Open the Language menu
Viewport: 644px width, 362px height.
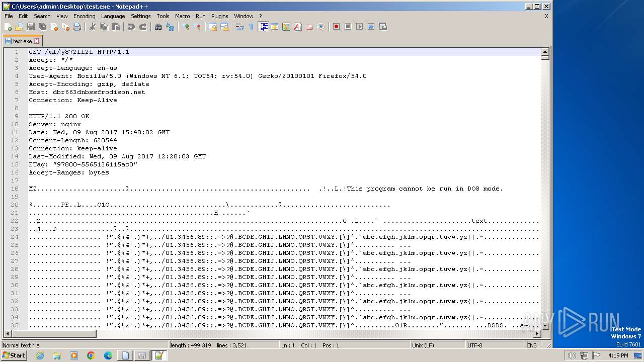pos(113,16)
